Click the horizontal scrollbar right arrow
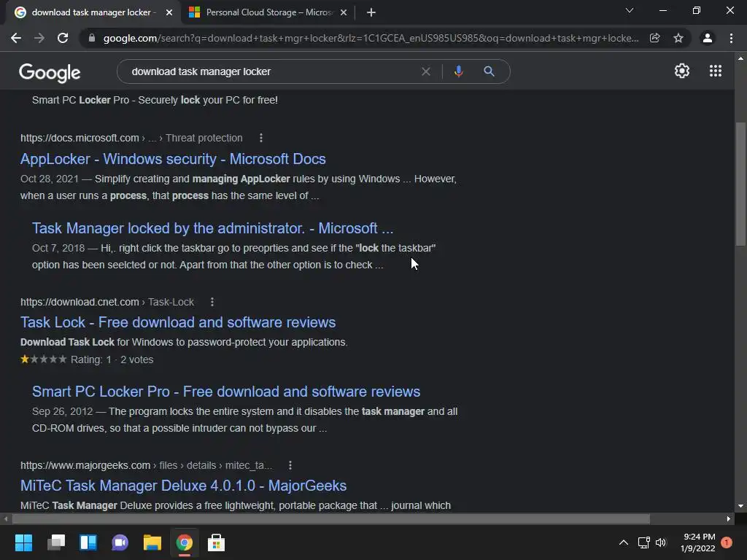The image size is (747, 560). (729, 518)
